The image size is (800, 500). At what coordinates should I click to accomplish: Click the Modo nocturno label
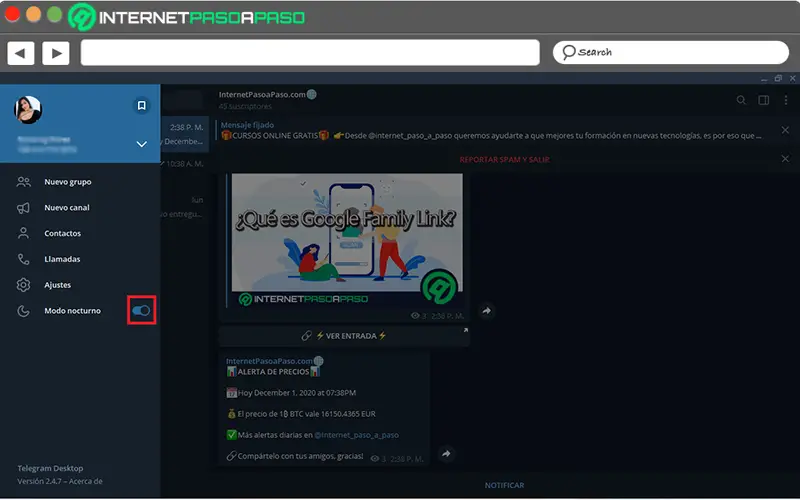(72, 311)
